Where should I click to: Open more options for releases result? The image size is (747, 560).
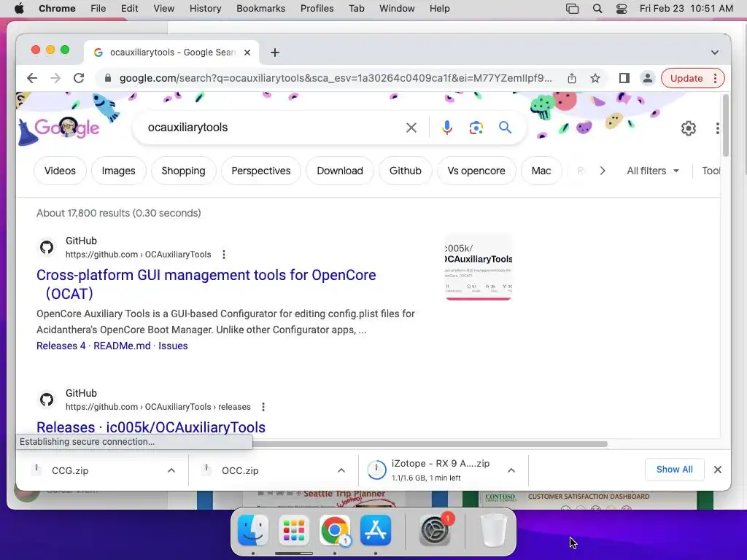[263, 407]
